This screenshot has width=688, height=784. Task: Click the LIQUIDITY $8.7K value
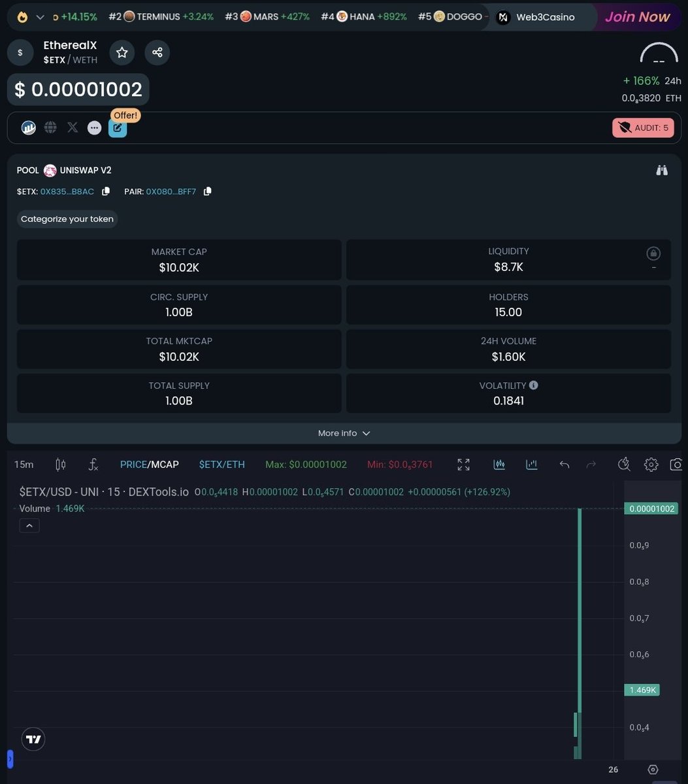coord(508,267)
